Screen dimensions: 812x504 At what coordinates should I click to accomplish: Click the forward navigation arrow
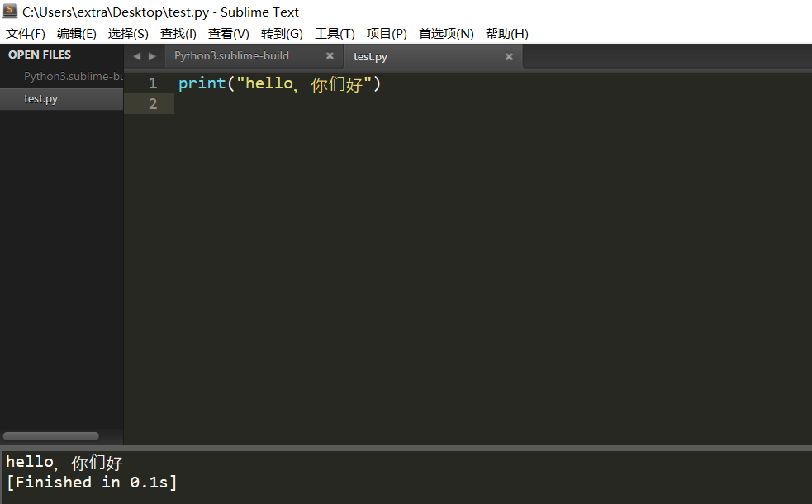tap(154, 56)
